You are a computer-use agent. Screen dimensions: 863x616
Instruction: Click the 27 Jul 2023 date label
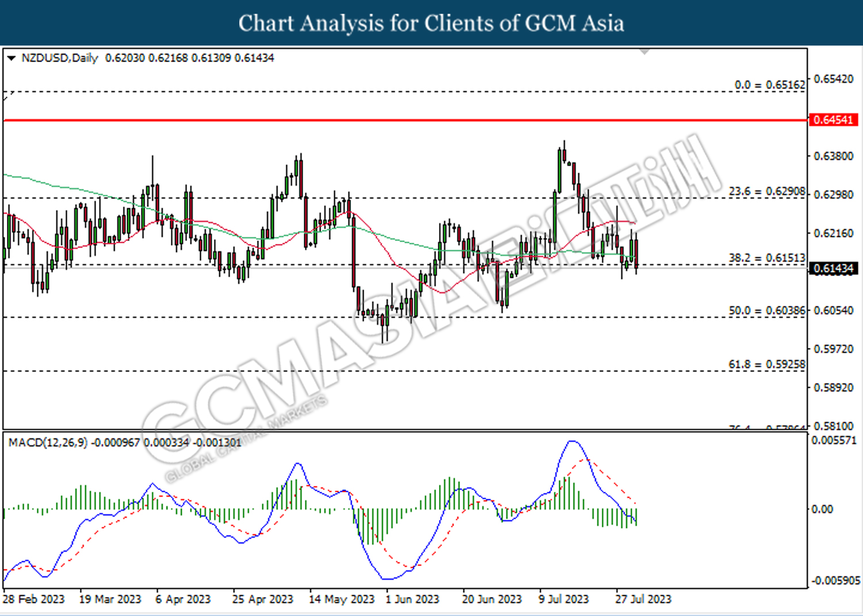[643, 599]
